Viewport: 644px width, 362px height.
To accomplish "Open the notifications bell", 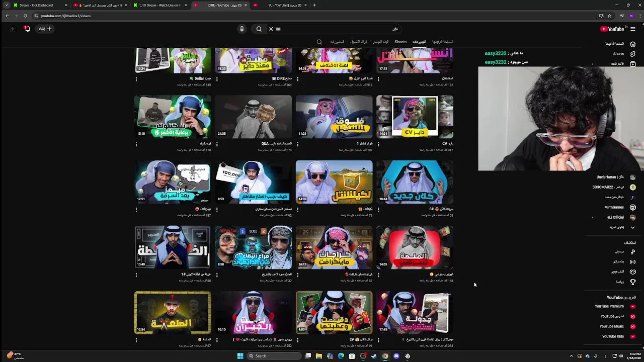I will (x=27, y=29).
